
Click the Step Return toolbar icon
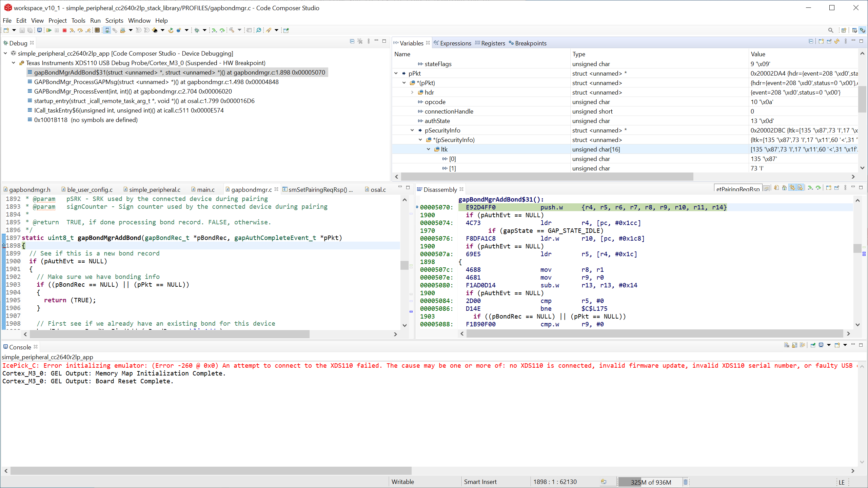click(x=88, y=30)
